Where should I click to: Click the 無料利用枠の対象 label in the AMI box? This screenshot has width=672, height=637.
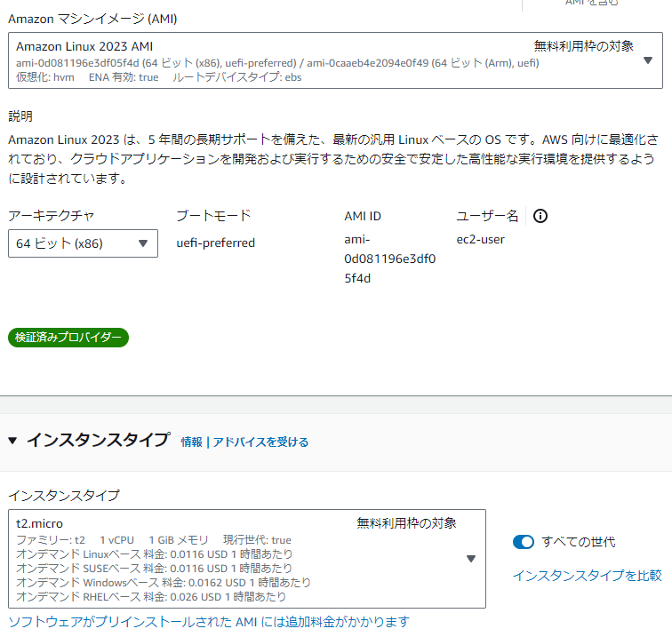tap(583, 46)
